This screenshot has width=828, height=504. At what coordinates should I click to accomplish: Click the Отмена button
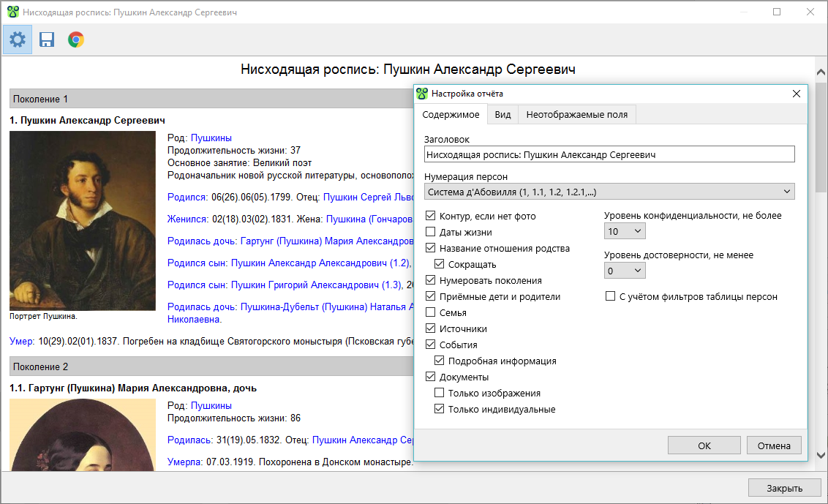pos(774,445)
